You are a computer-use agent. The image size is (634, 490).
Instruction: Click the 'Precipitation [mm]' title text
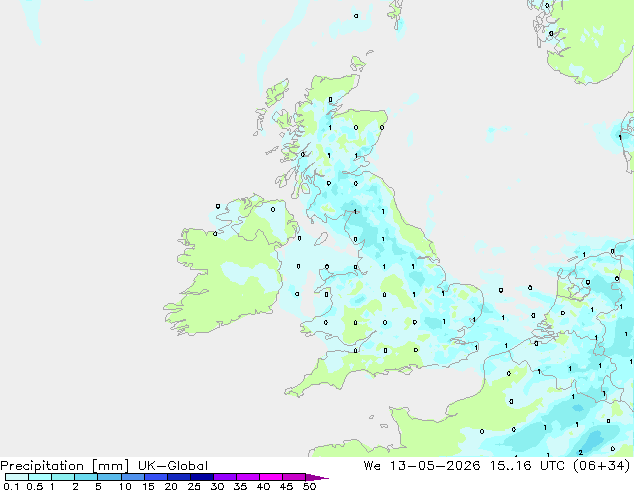point(65,466)
